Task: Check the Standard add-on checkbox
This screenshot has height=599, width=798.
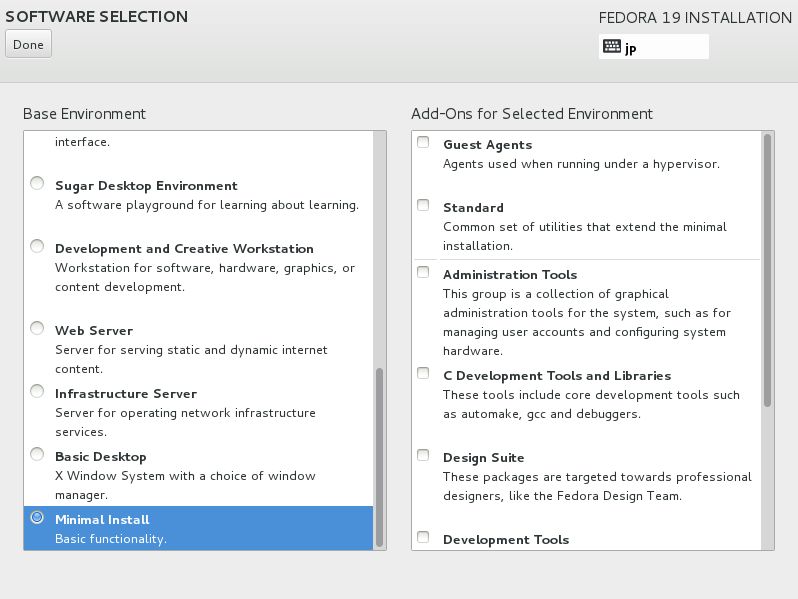Action: [423, 205]
